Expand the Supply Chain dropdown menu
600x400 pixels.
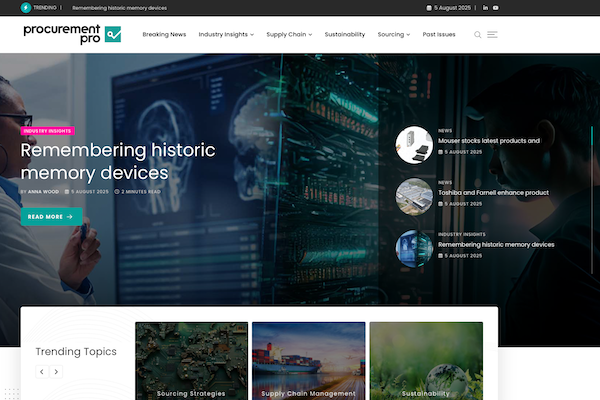(289, 34)
